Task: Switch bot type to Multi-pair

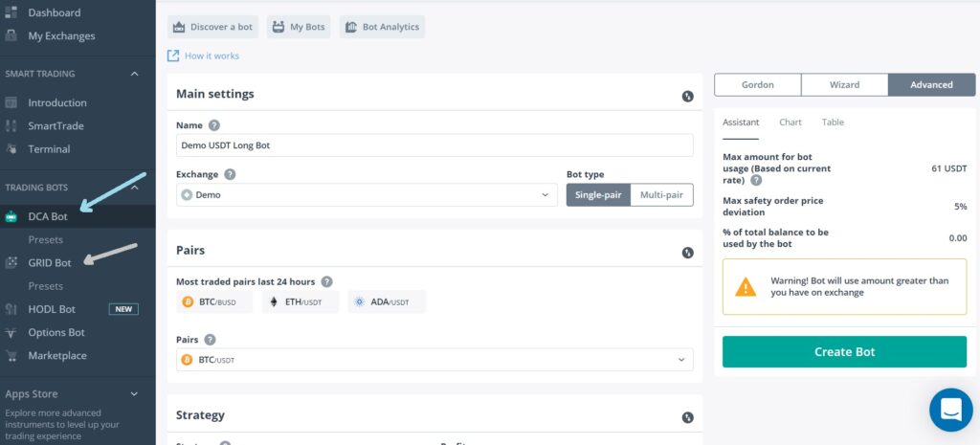Action: coord(661,195)
